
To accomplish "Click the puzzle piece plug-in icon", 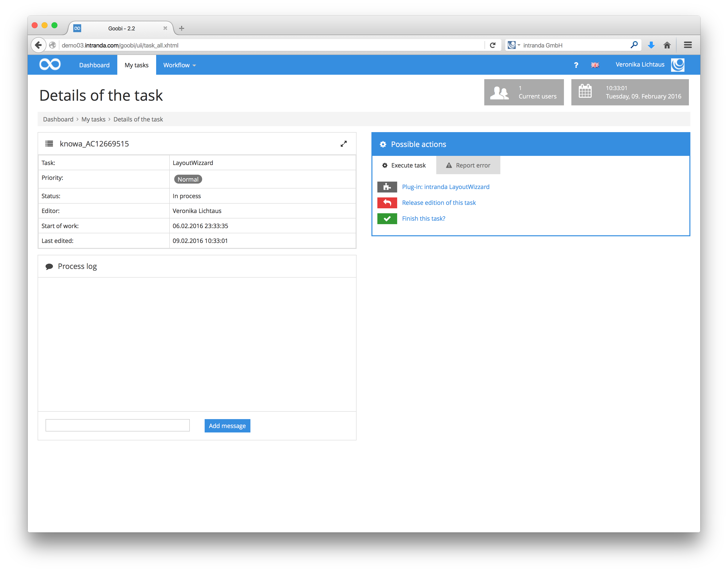I will click(x=387, y=187).
